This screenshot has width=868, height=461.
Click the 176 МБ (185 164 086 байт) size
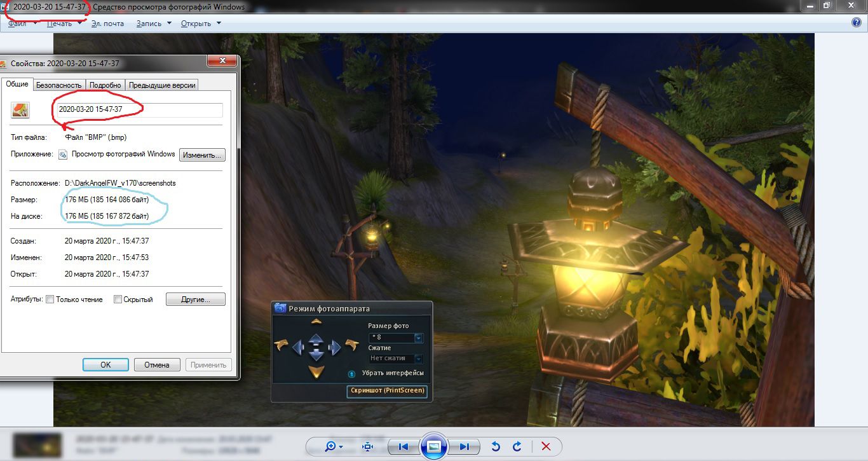(x=107, y=200)
